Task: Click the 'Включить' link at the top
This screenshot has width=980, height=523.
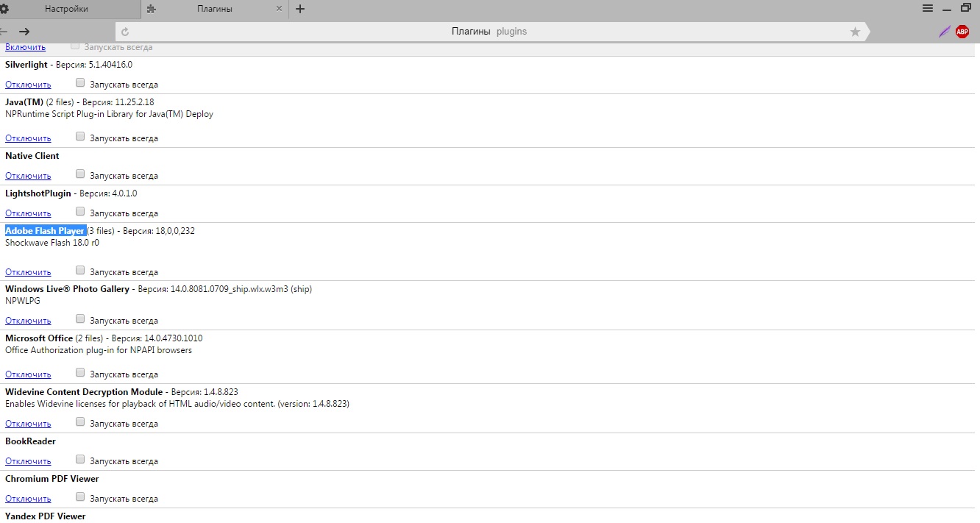Action: click(25, 47)
